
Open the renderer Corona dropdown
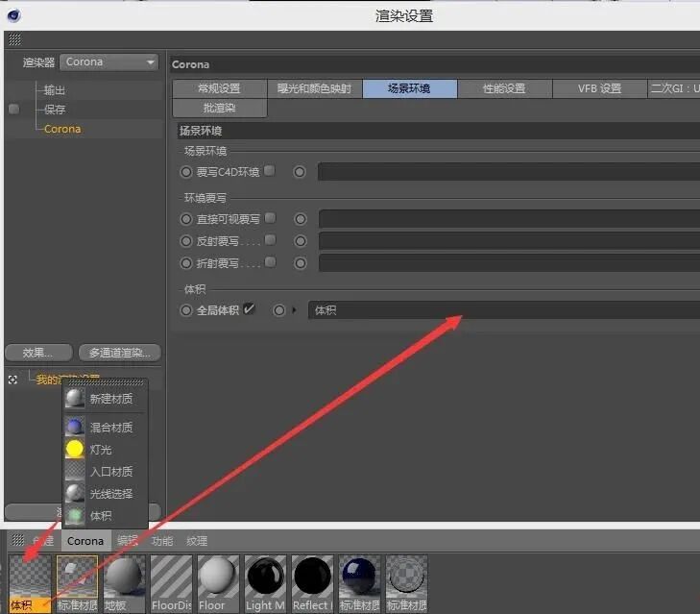[109, 62]
